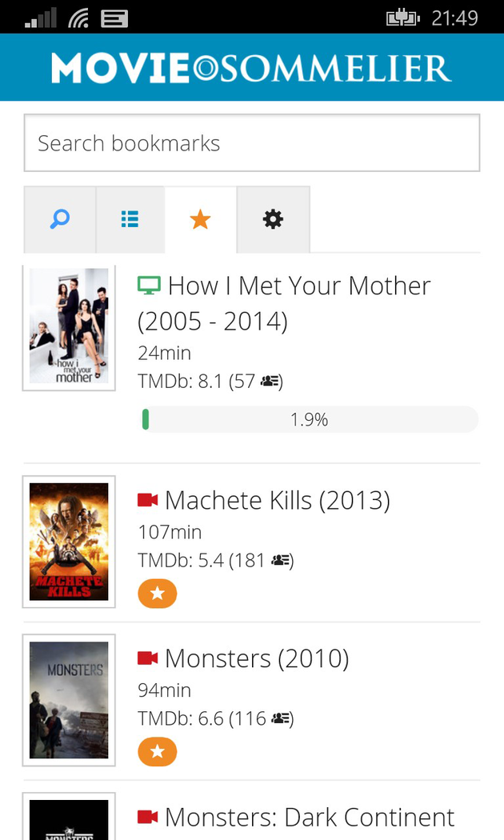This screenshot has width=504, height=840.
Task: Open the magnifier search tab
Action: click(60, 219)
